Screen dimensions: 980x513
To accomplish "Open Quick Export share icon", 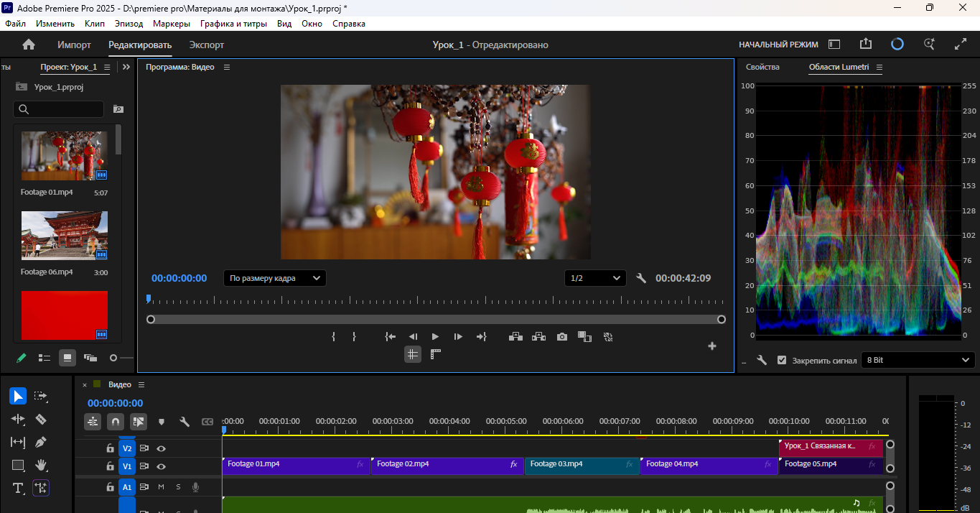I will click(865, 44).
